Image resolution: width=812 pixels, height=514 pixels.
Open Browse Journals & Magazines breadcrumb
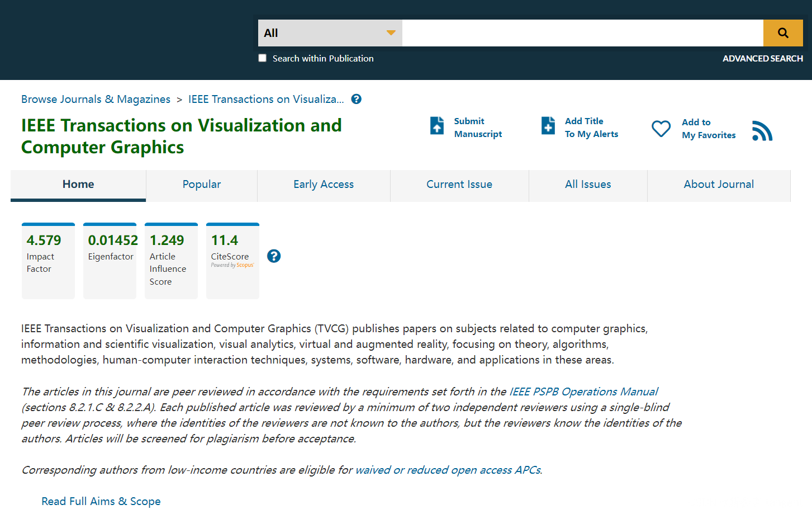click(x=96, y=99)
